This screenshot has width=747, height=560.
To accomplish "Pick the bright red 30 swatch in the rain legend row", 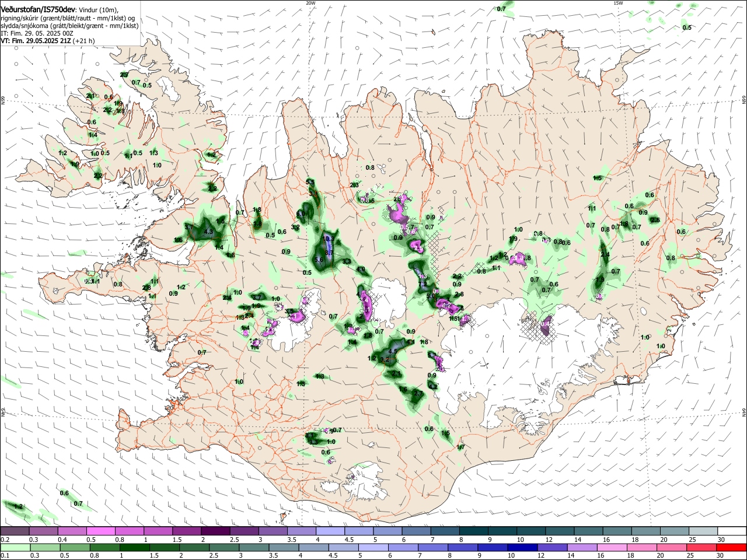I will coord(731,548).
